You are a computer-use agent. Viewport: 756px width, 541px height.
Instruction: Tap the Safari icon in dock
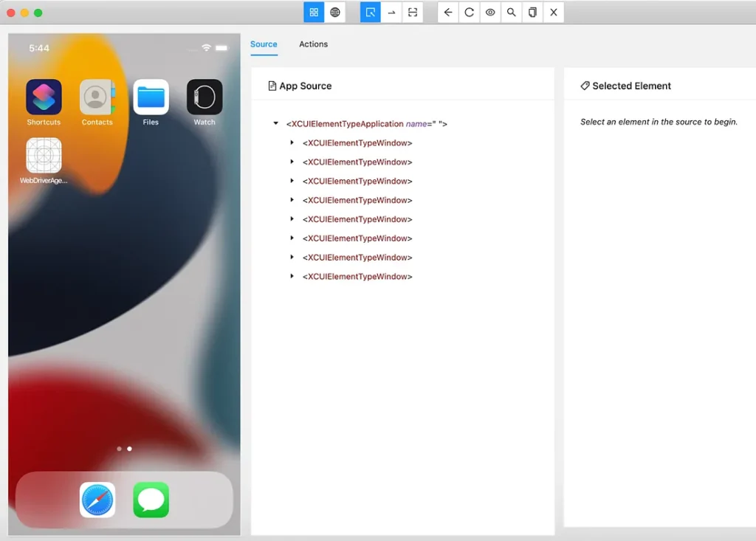[x=97, y=500]
